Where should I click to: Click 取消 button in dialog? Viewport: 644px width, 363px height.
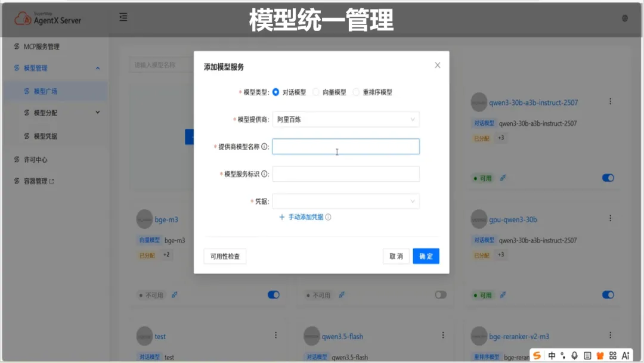point(396,256)
